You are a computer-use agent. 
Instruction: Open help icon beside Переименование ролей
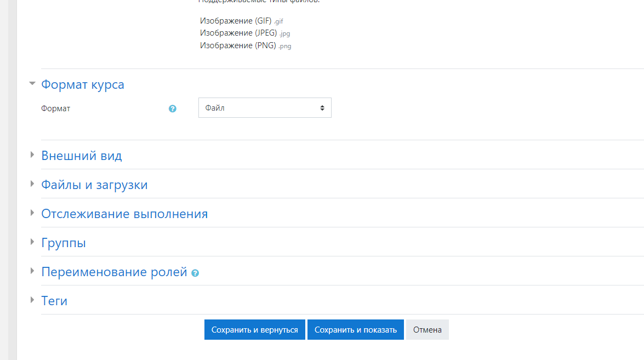[x=195, y=273]
